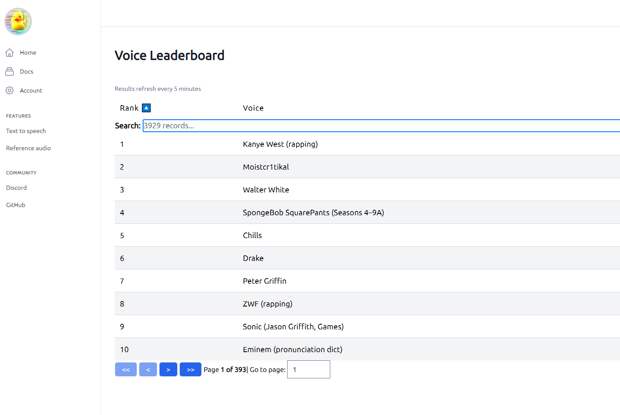Jump to last page button
Viewport: 620px width, 415px height.
pos(190,370)
